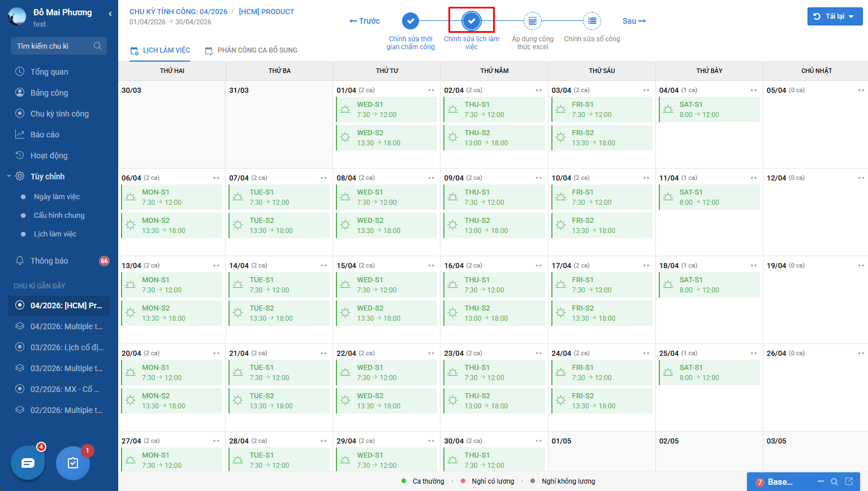Click the Trước previous step link
The width and height of the screenshot is (868, 491).
click(365, 21)
